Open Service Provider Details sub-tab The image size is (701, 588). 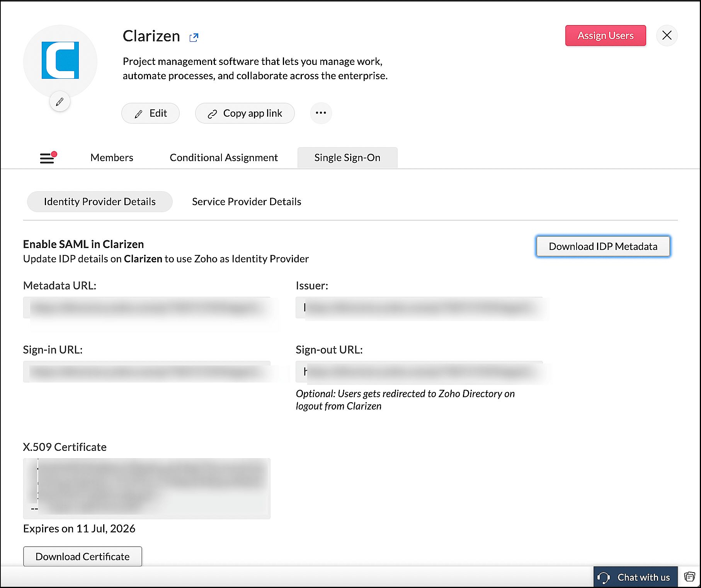tap(247, 202)
